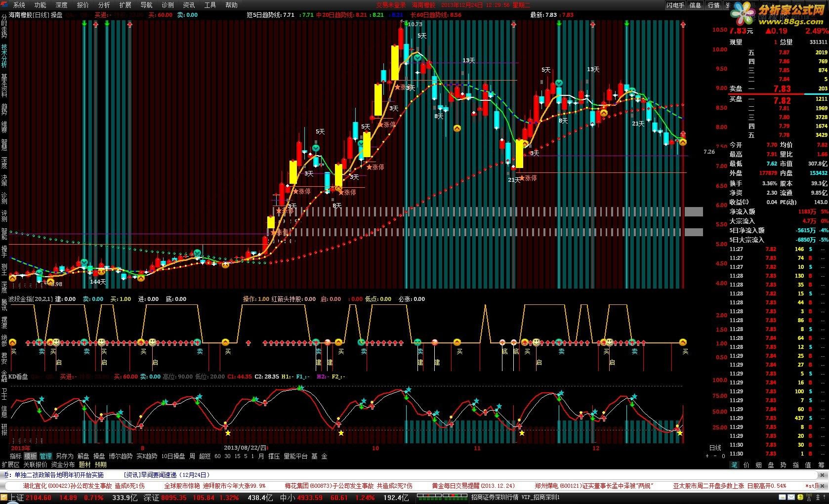Click 另存为 to save the template
This screenshot has width=829, height=504.
pos(64,456)
